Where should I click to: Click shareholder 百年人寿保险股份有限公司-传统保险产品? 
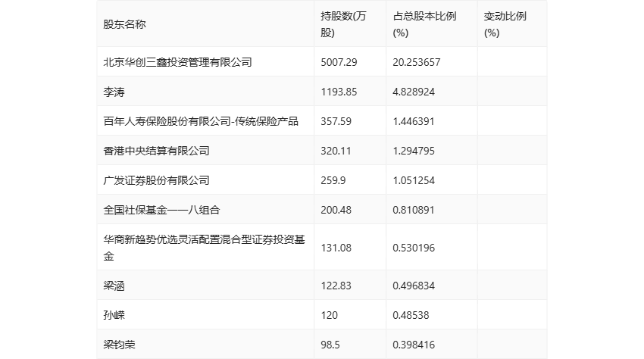(x=201, y=121)
